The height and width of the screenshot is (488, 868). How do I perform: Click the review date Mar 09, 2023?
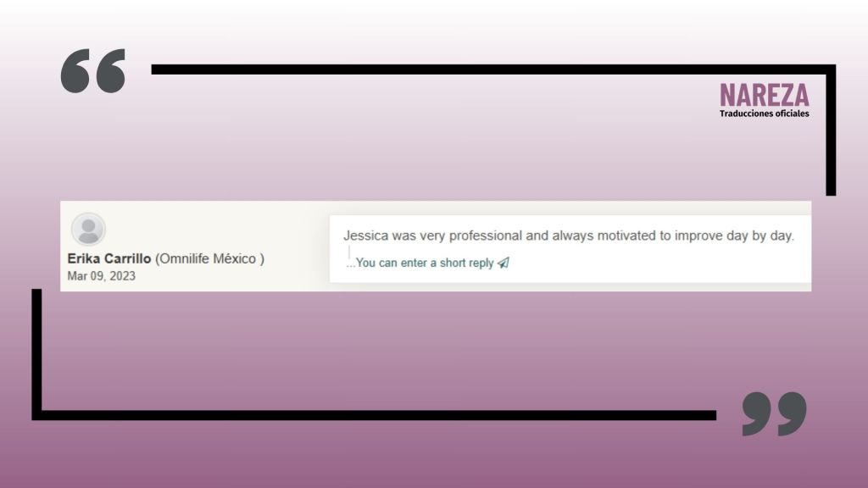[x=101, y=276]
